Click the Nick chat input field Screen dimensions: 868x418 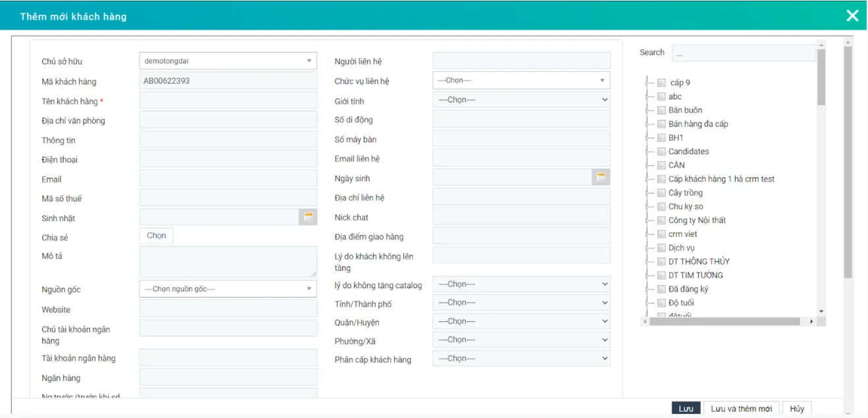pyautogui.click(x=521, y=217)
